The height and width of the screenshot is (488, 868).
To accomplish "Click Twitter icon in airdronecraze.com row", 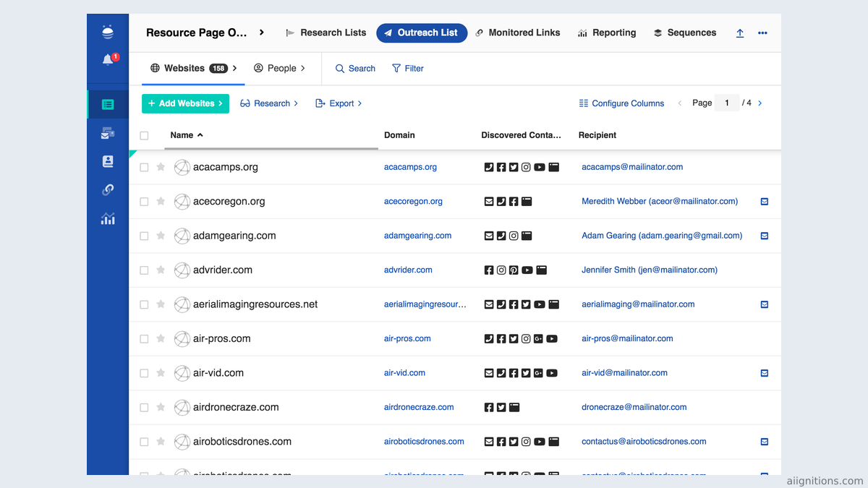I will point(501,408).
